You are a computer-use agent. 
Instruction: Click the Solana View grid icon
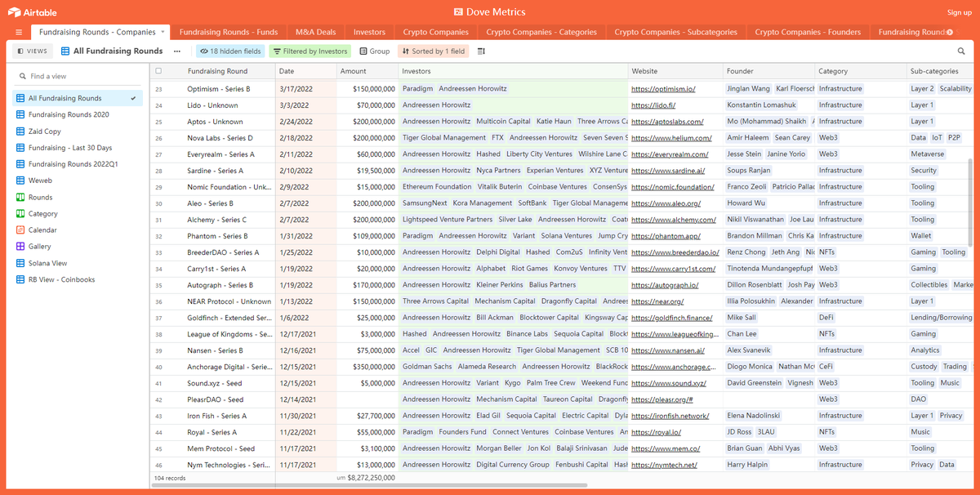(x=20, y=263)
